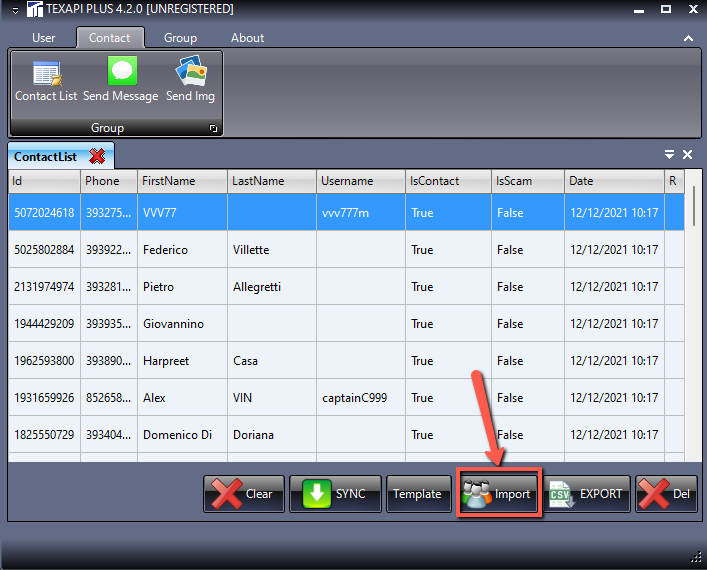Open the title bar quick access dropdown
The width and height of the screenshot is (707, 570).
click(x=14, y=9)
